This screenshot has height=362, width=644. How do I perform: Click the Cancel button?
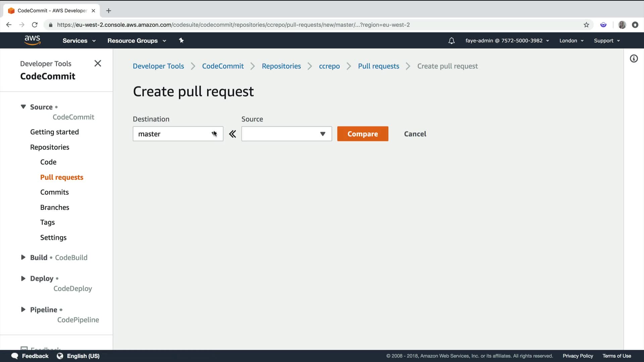click(x=415, y=134)
